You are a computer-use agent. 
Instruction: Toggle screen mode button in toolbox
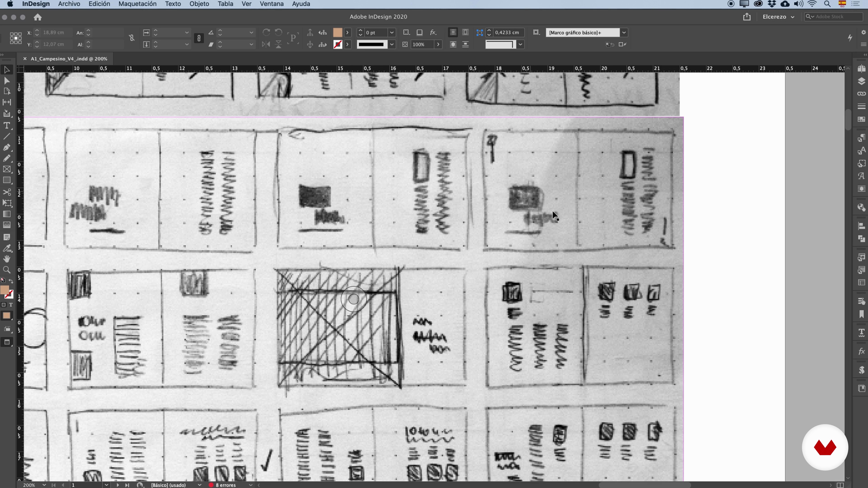tap(7, 342)
